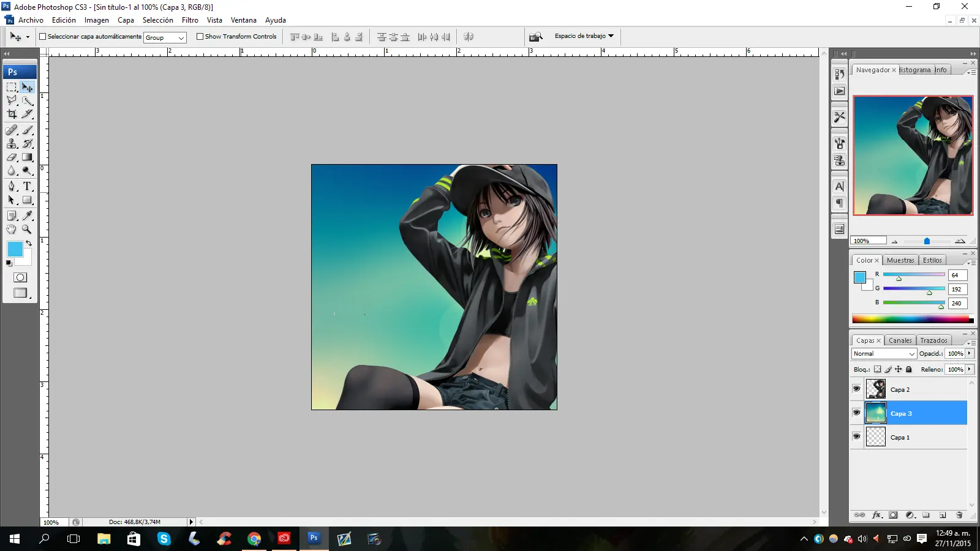Screen dimensions: 980x551
Task: Pick the Notes tool
Action: coord(12,216)
